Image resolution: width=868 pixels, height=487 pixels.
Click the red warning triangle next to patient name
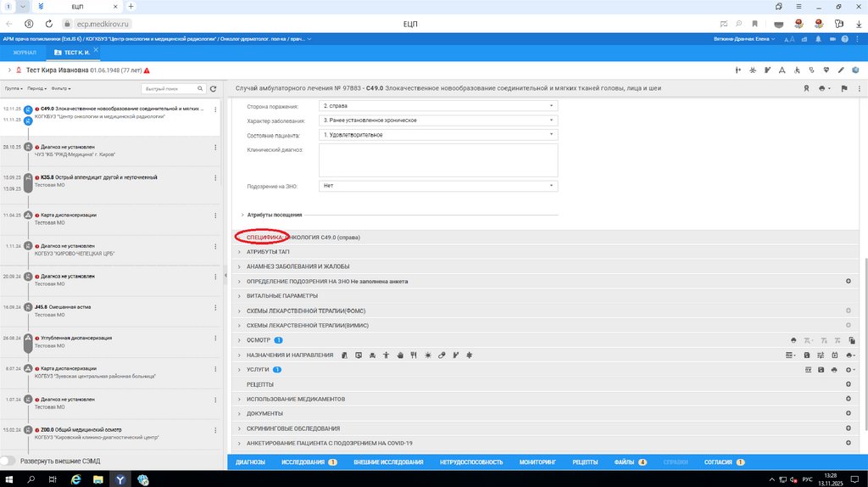(147, 70)
